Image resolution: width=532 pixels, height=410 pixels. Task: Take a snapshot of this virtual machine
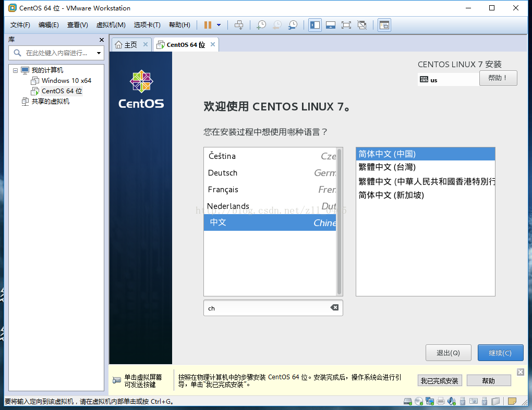click(261, 24)
